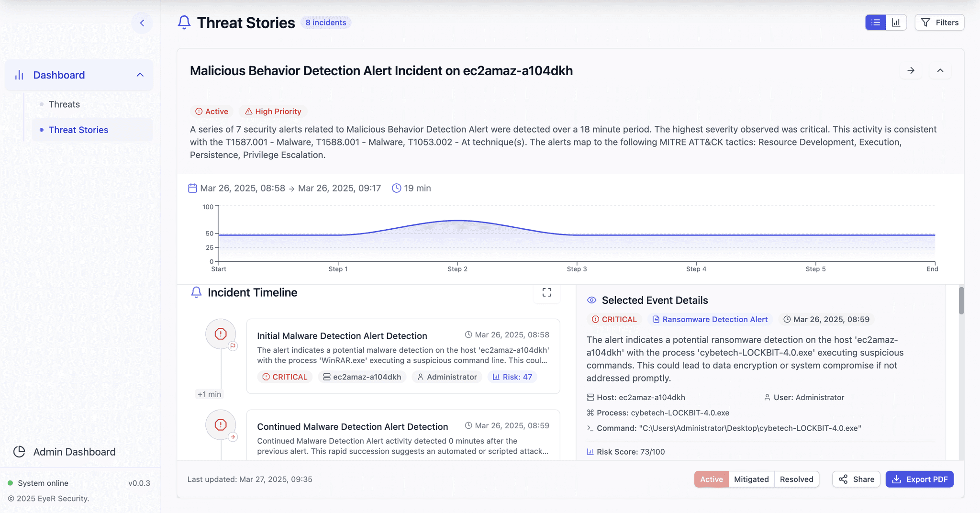This screenshot has width=980, height=513.
Task: Switch to list view icon
Action: coord(876,22)
